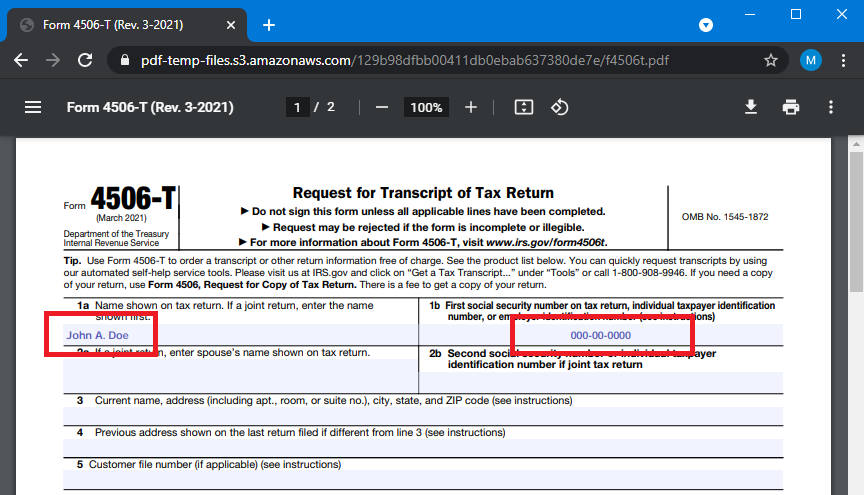
Task: Click the spouse's name field line 2a
Action: [241, 376]
